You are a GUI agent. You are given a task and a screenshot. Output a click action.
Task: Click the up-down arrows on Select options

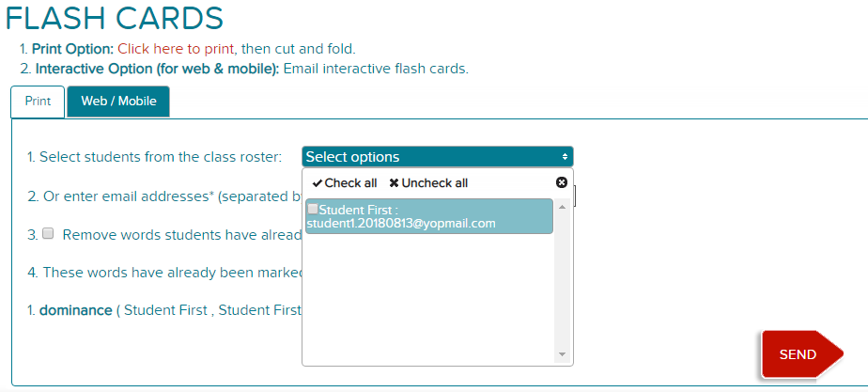tap(565, 157)
